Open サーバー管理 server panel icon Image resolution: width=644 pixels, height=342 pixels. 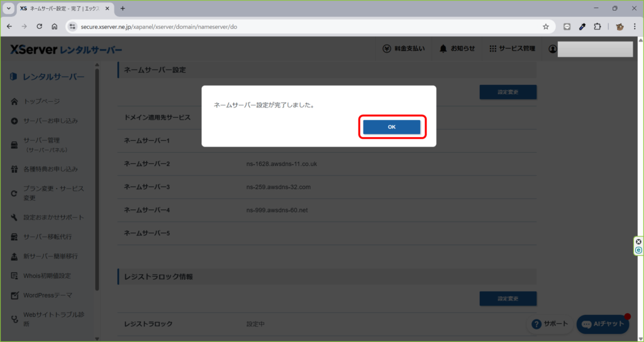coord(14,145)
